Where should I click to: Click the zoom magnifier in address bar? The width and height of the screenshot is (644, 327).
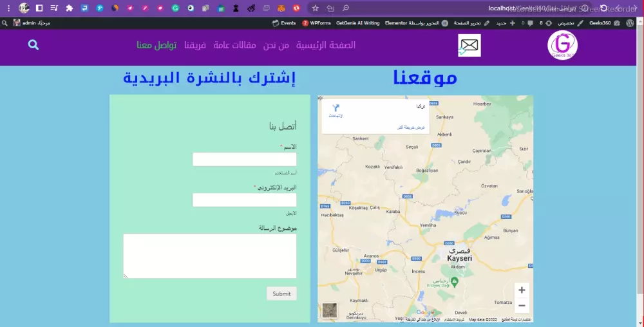(345, 8)
